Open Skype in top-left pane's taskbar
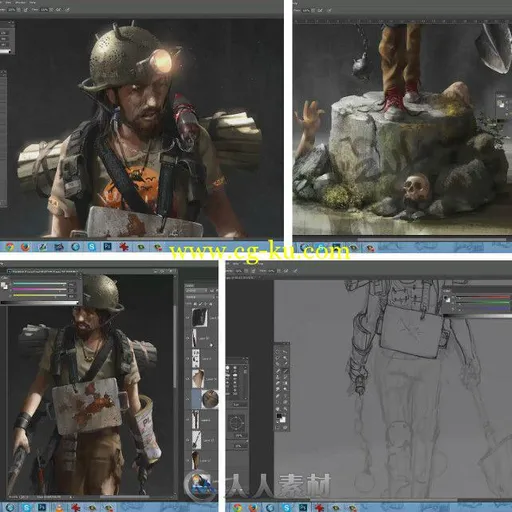This screenshot has width=512, height=512. pos(92,247)
